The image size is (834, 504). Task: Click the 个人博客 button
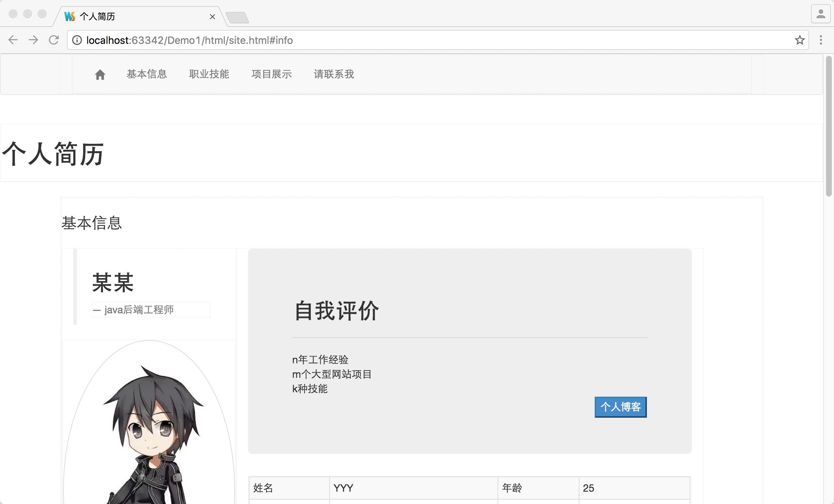coord(621,407)
